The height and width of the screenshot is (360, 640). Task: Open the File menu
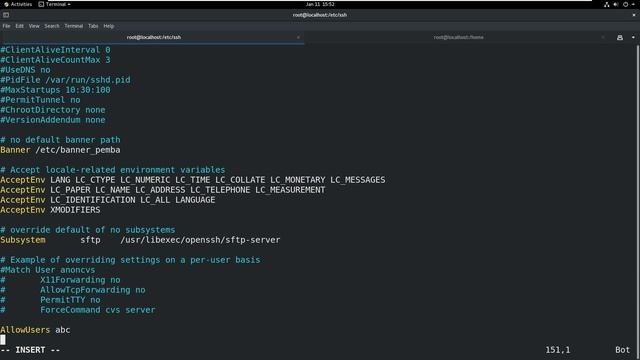[x=7, y=26]
